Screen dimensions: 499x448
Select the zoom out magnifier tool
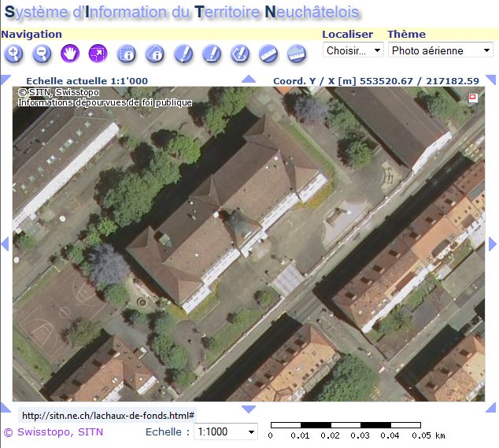click(42, 54)
